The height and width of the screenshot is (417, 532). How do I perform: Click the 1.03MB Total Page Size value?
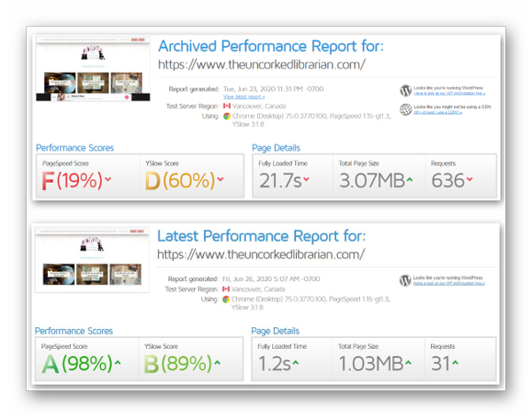372,364
